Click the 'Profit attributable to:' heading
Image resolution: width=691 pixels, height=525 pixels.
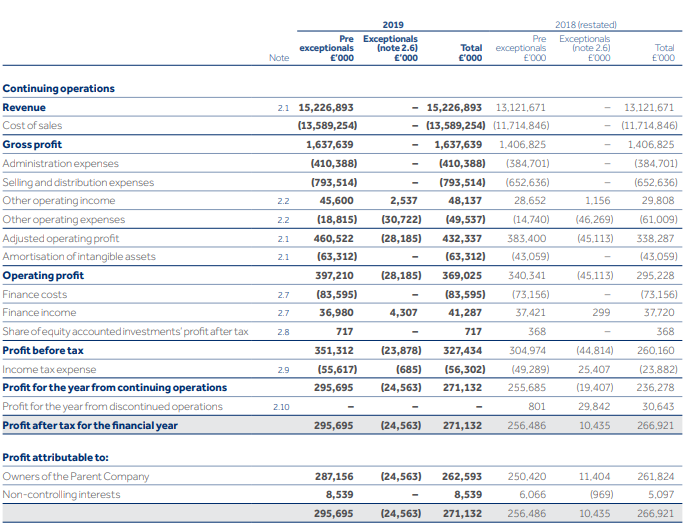pos(56,458)
